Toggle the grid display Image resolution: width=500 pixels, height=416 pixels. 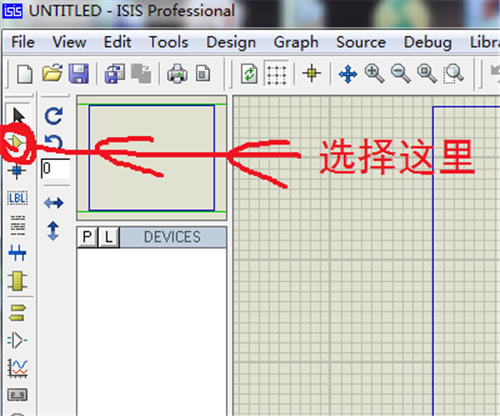pyautogui.click(x=277, y=74)
